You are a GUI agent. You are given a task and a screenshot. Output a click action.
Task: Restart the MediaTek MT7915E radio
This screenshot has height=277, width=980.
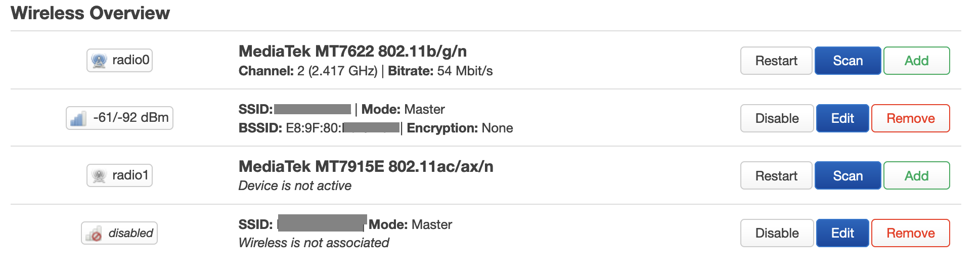coord(776,175)
